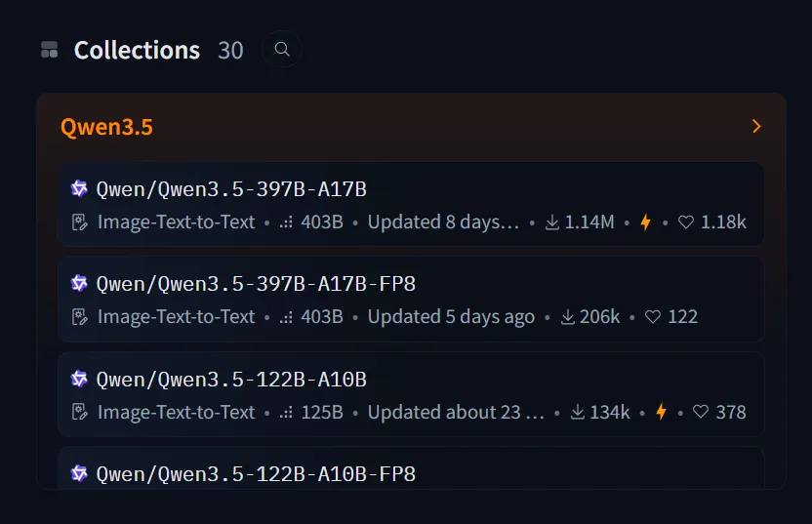The height and width of the screenshot is (524, 812).
Task: Open the Qwen3.5 collection title link
Action: [106, 127]
